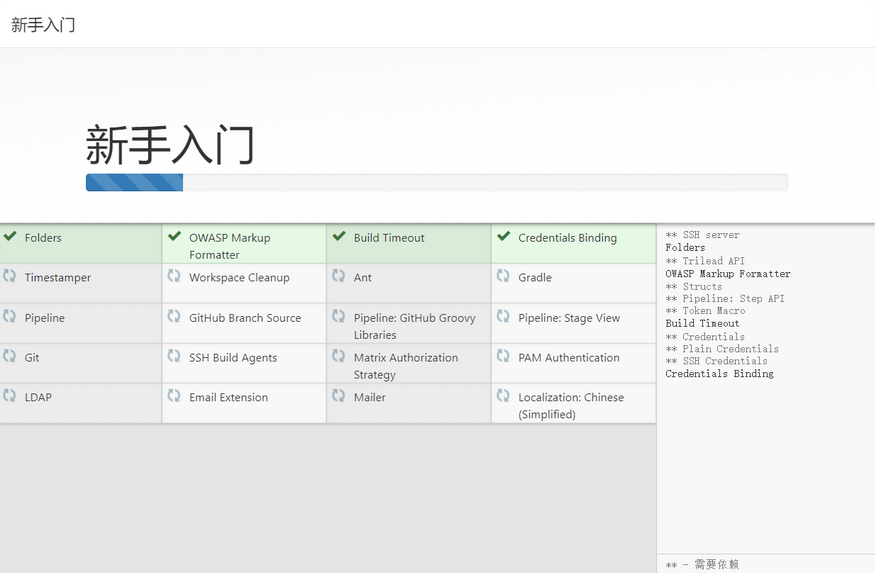Screen dimensions: 875x573
Task: Click the '** Trilead API' log line
Action: point(705,261)
